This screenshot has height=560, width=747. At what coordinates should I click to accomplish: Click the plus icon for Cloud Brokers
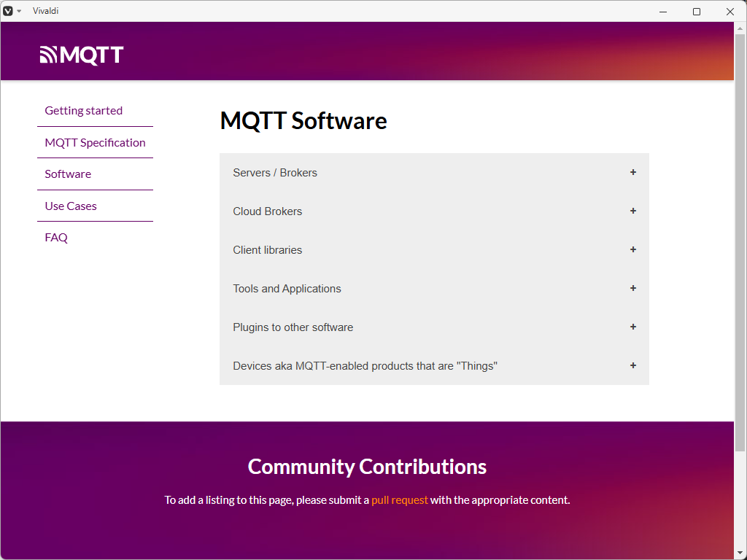[x=632, y=211]
